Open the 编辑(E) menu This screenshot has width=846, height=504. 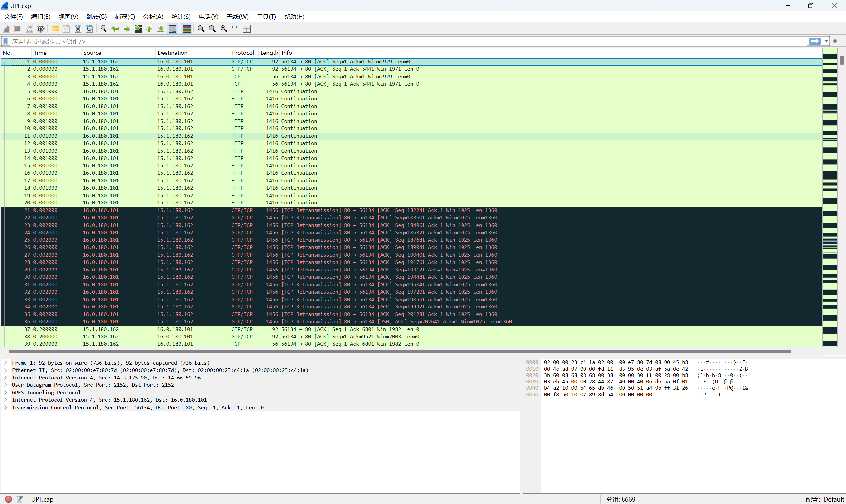click(x=41, y=17)
